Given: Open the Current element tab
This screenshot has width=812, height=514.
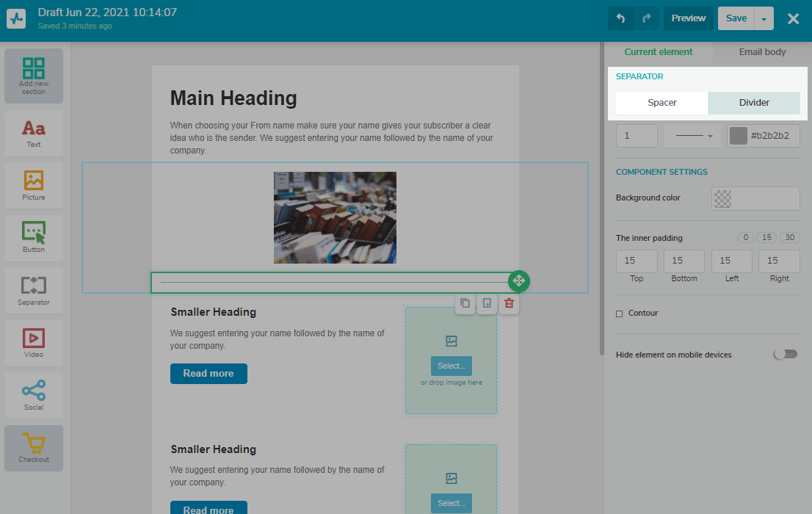Looking at the screenshot, I should click(x=658, y=52).
